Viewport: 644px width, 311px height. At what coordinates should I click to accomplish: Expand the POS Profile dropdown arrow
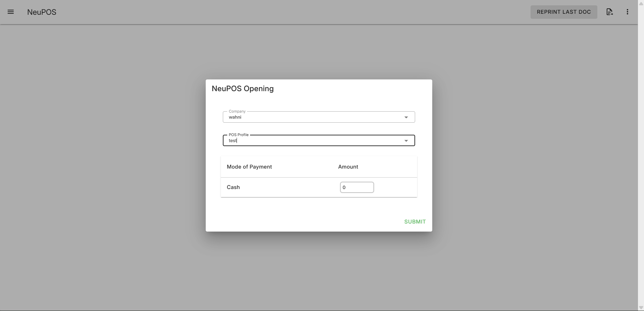(x=406, y=141)
